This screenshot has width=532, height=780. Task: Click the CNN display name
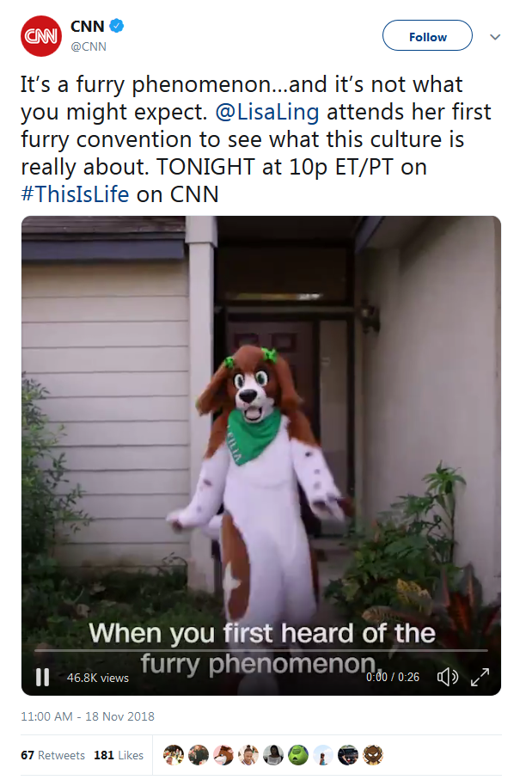(x=88, y=26)
